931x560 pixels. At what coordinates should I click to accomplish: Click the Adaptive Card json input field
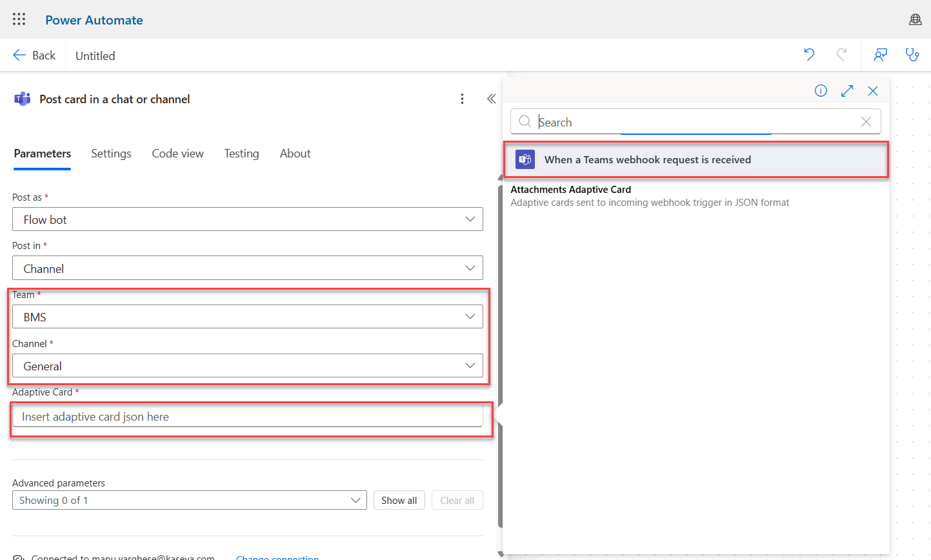pos(248,416)
